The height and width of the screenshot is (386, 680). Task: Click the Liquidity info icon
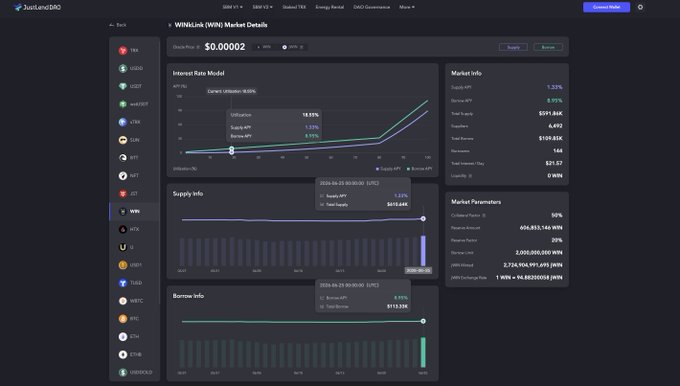pyautogui.click(x=470, y=176)
